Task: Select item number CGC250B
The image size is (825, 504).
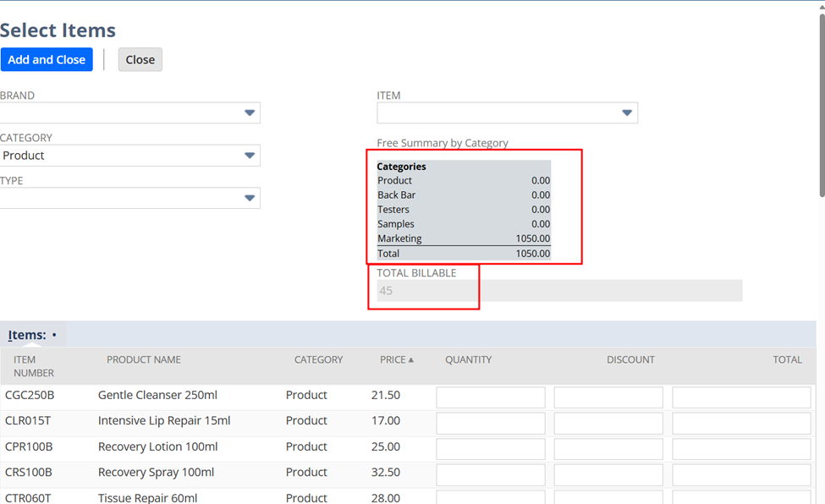Action: (30, 396)
